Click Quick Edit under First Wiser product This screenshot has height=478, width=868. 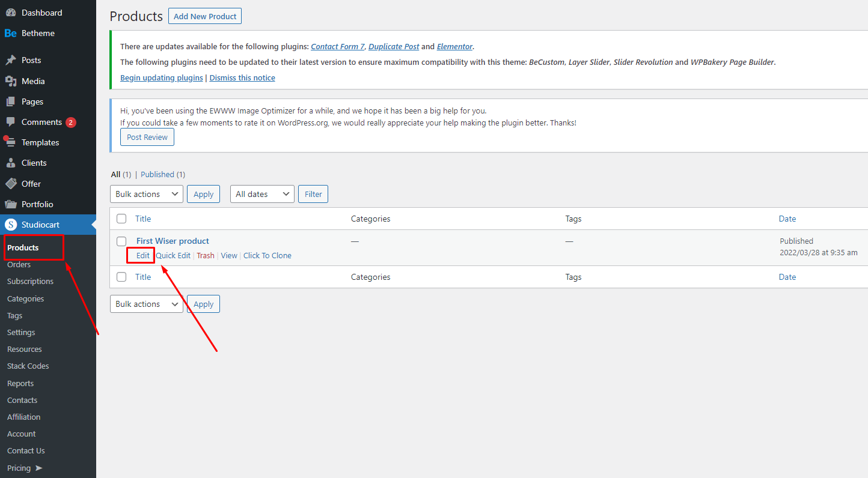[x=173, y=255]
